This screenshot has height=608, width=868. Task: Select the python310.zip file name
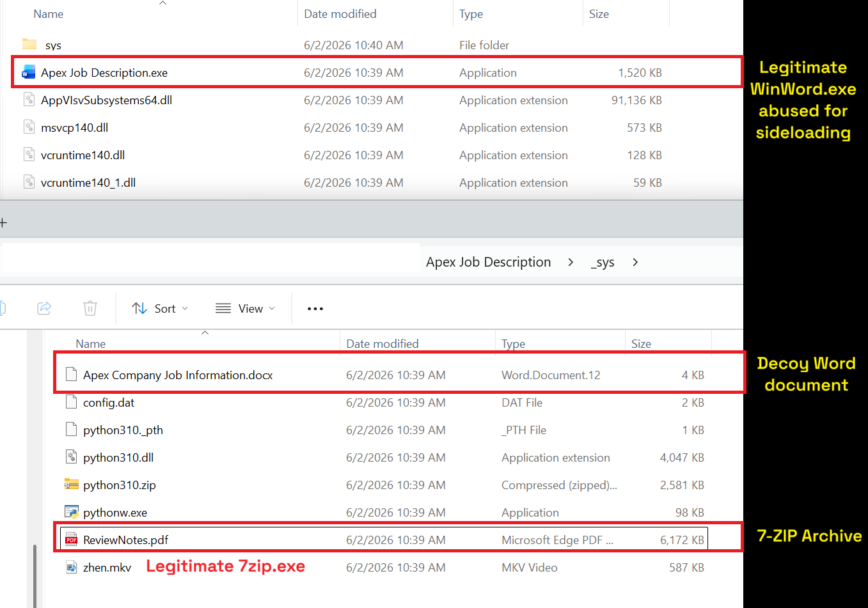120,485
